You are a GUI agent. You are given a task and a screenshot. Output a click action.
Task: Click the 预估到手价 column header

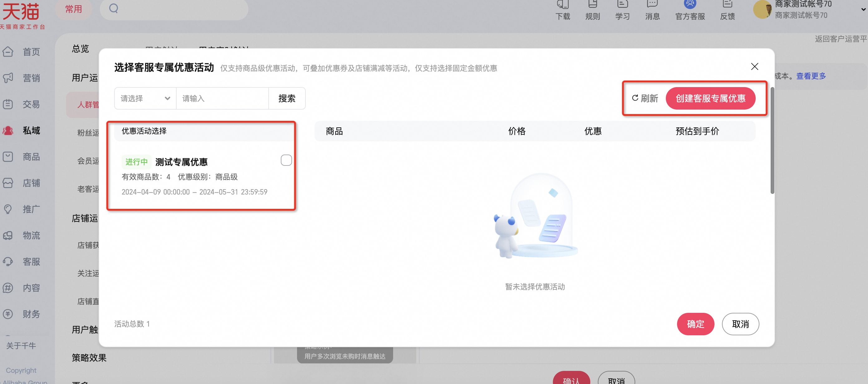(698, 131)
